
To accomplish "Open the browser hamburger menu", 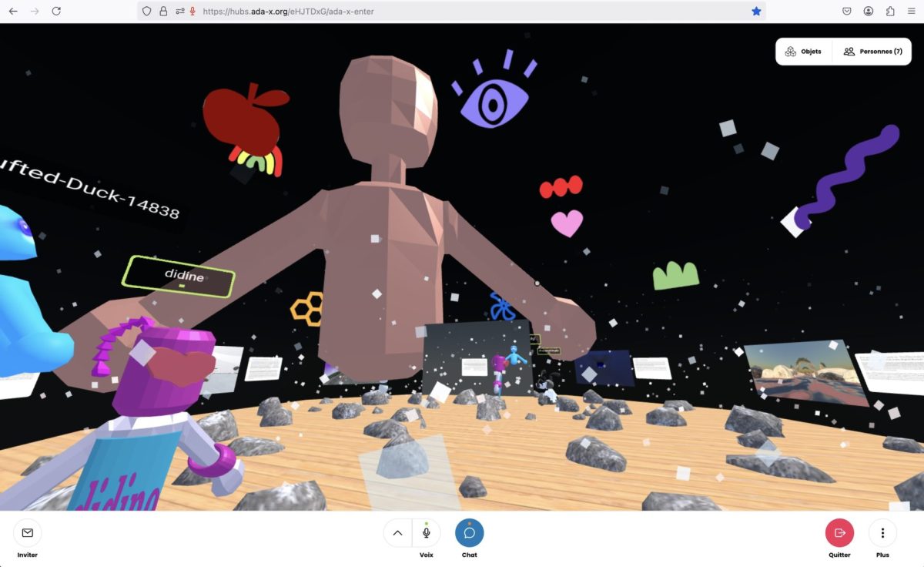I will 912,12.
